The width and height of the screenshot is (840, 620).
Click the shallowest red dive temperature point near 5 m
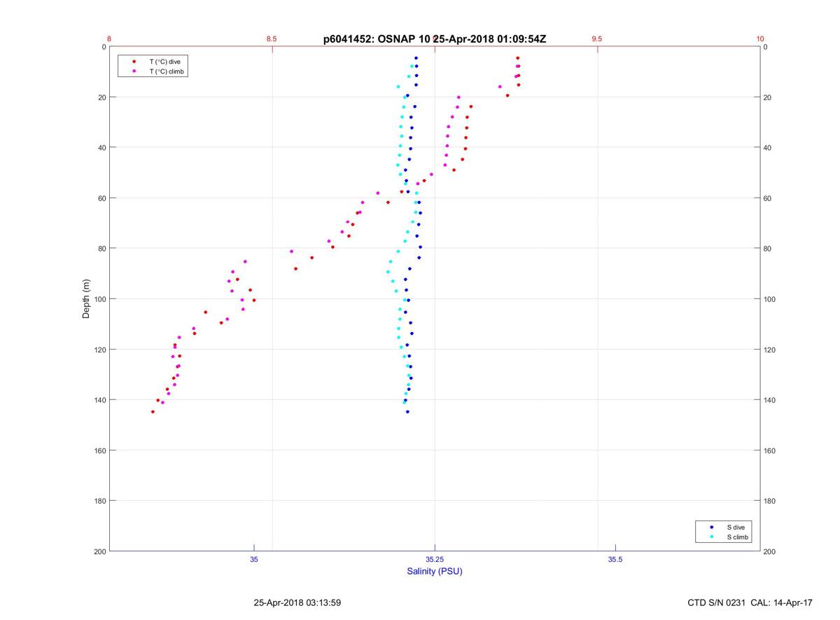coord(517,58)
